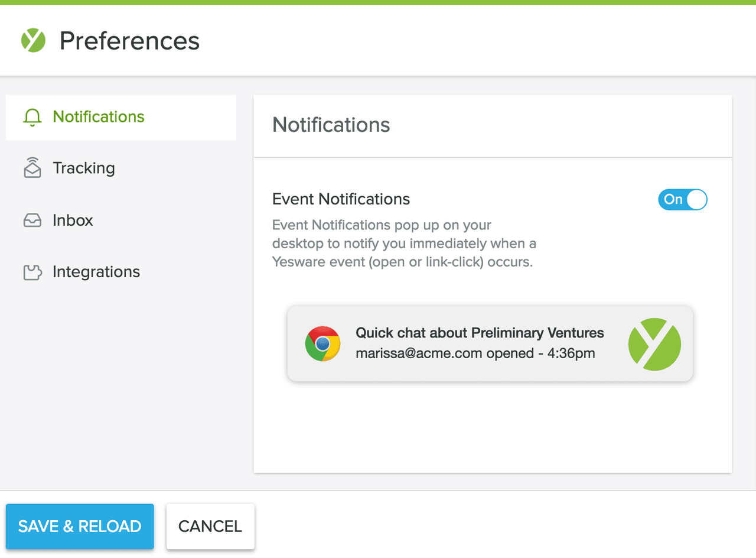Viewport: 756px width, 558px height.
Task: Cancel the preference changes
Action: (210, 526)
